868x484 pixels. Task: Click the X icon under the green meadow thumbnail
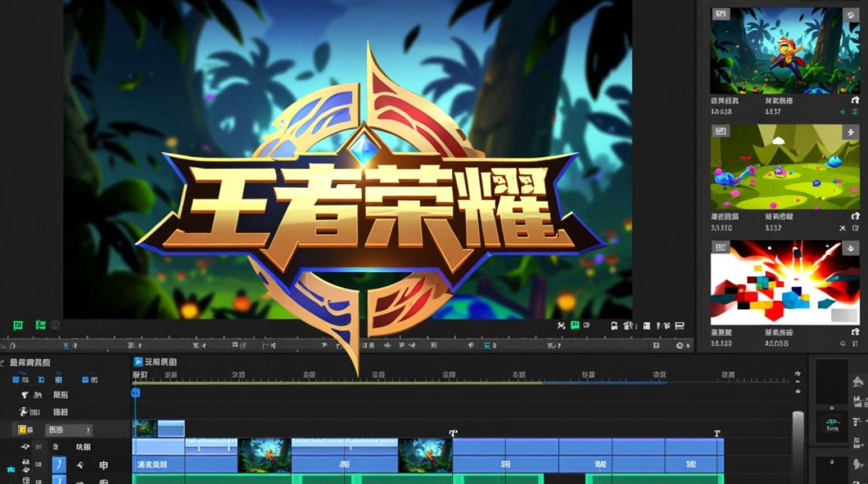point(842,228)
